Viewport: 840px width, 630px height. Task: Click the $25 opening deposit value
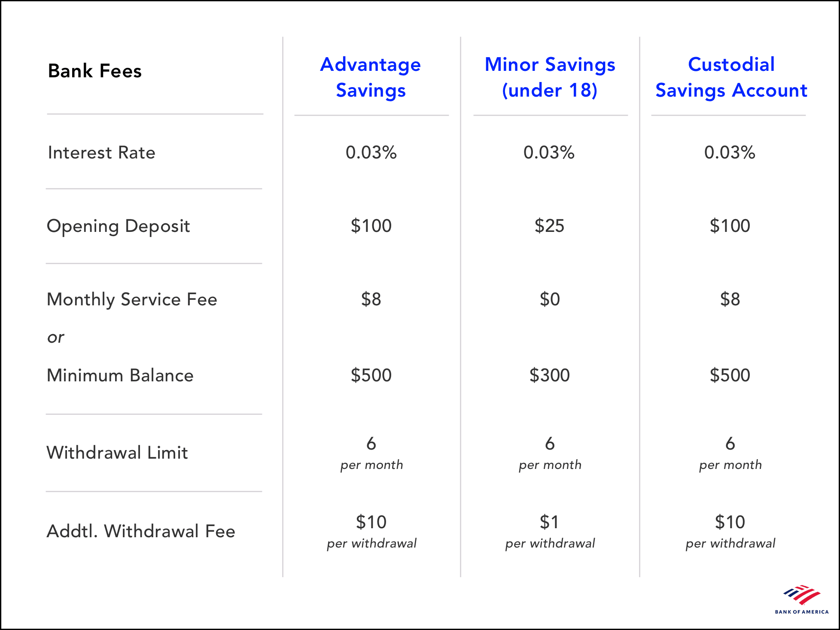coord(549,226)
